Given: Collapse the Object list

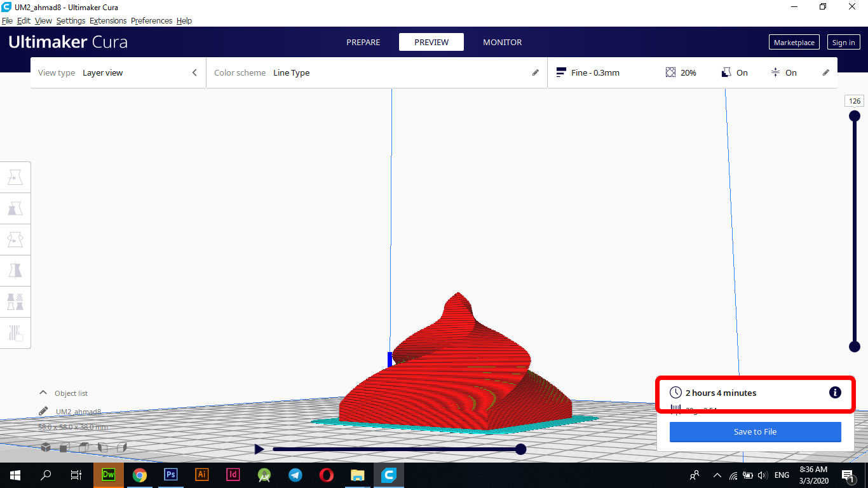Looking at the screenshot, I should click(x=43, y=393).
